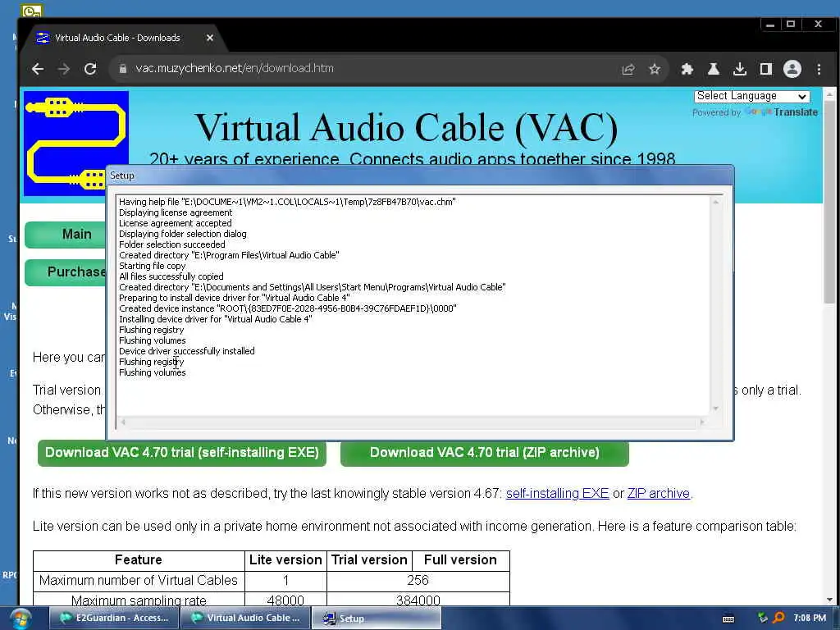The width and height of the screenshot is (840, 630).
Task: Click "Folder selection succeeded" log line
Action: [x=172, y=244]
